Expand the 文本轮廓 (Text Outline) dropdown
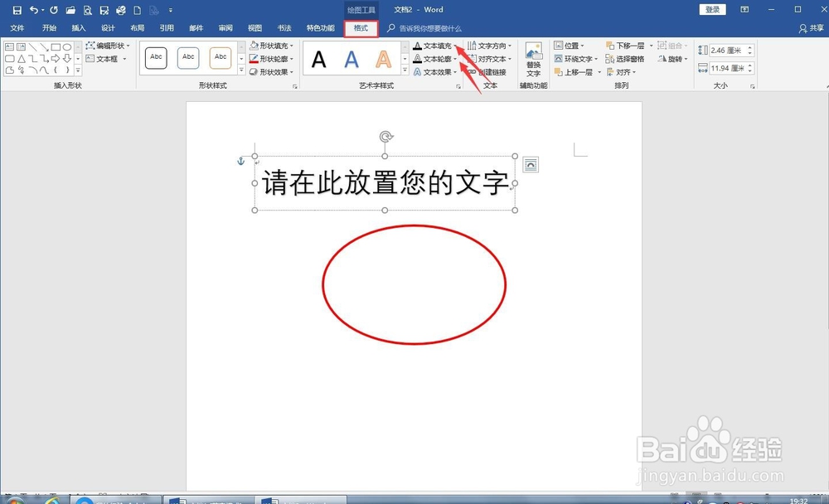The image size is (829, 504). (455, 59)
